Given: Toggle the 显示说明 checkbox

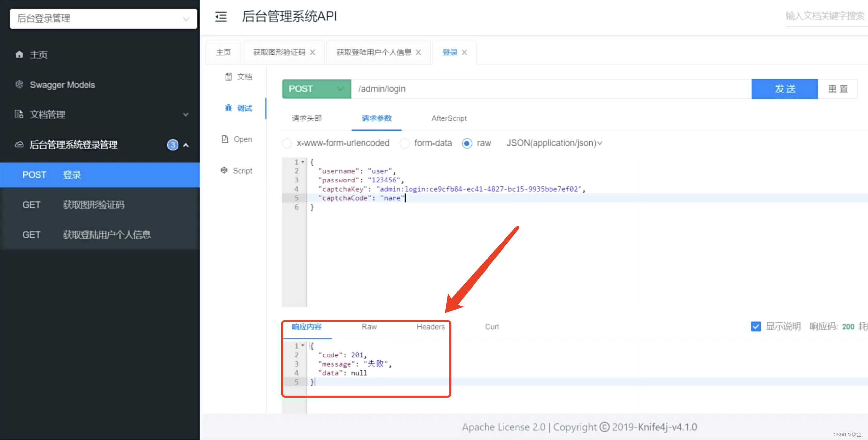Looking at the screenshot, I should click(x=755, y=326).
